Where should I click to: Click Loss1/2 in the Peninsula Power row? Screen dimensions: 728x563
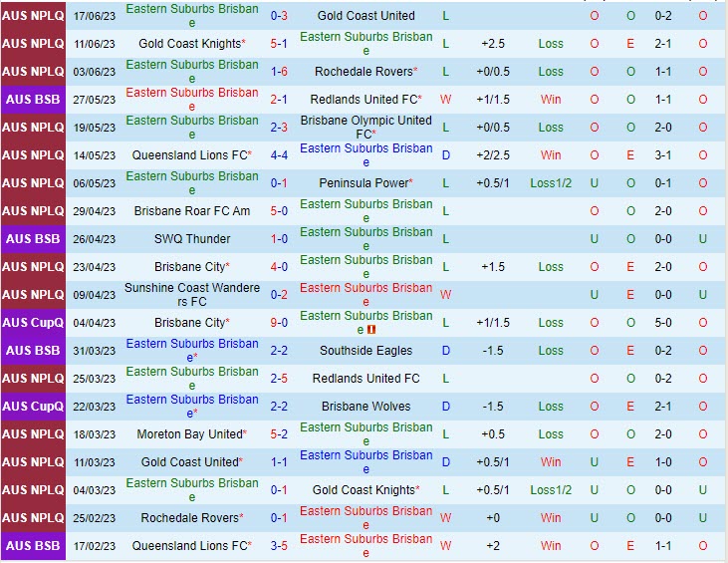(x=551, y=183)
